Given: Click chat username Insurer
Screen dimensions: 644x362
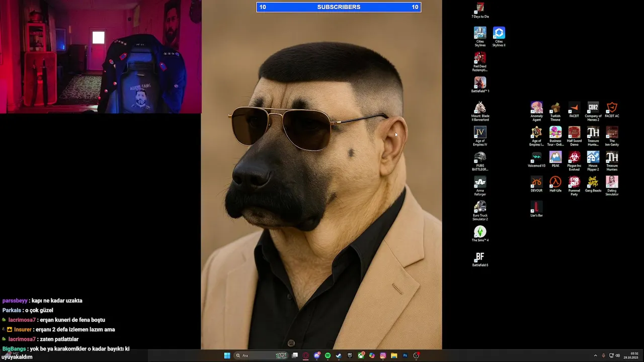Looking at the screenshot, I should [23, 330].
